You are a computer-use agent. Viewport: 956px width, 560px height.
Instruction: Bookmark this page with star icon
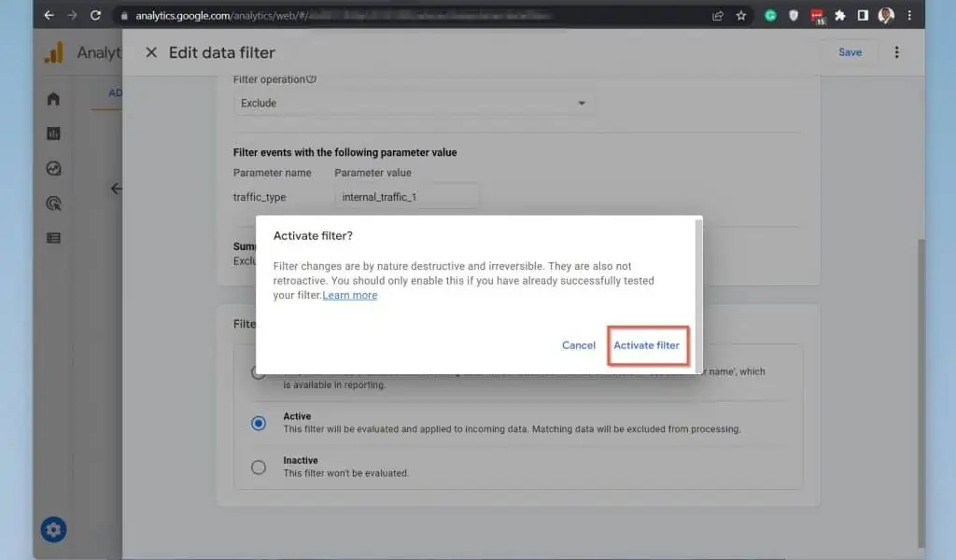coord(741,15)
